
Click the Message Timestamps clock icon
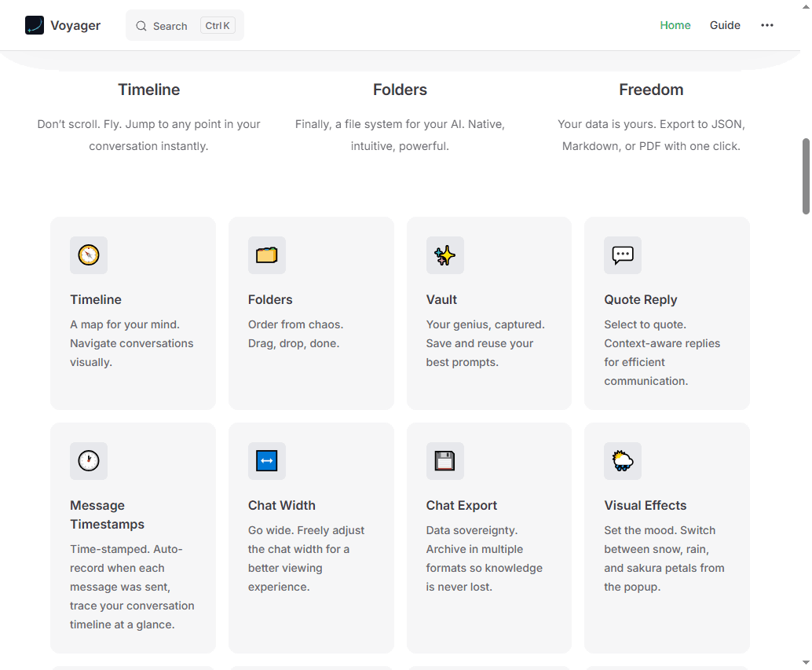point(89,461)
